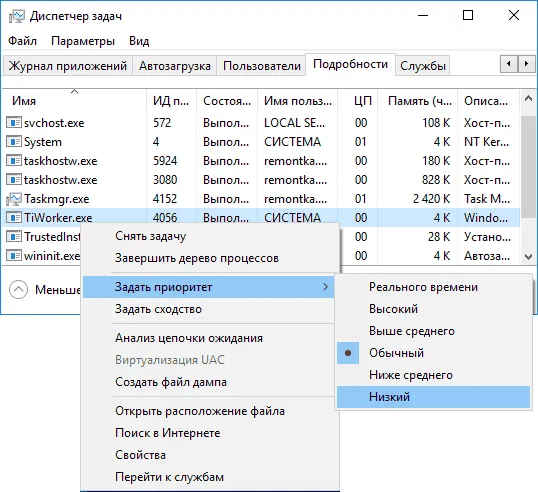Click the svchost.exe process icon
This screenshot has width=538, height=492.
click(x=14, y=122)
